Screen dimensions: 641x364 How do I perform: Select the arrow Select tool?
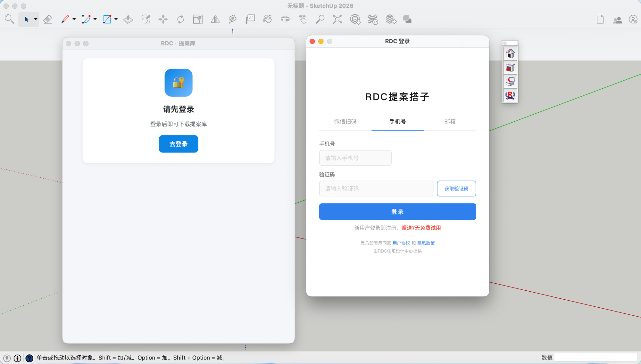27,20
